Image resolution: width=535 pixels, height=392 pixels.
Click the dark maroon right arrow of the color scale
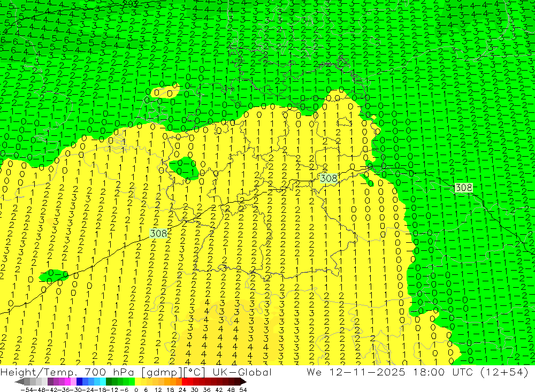click(x=243, y=382)
